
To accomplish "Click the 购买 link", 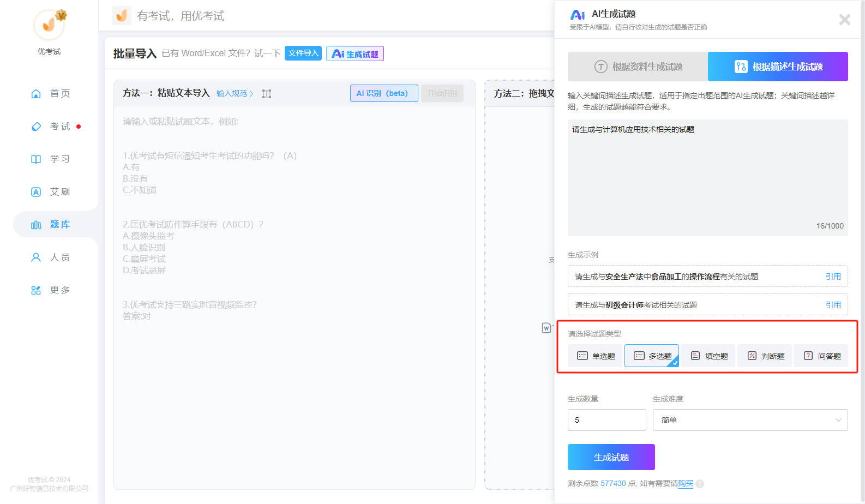I will click(x=686, y=483).
